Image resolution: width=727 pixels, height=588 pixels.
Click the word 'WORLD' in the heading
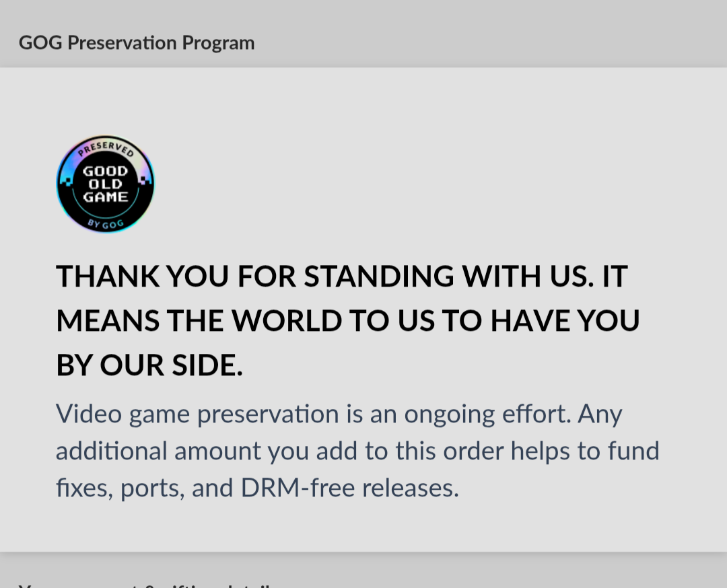click(287, 321)
